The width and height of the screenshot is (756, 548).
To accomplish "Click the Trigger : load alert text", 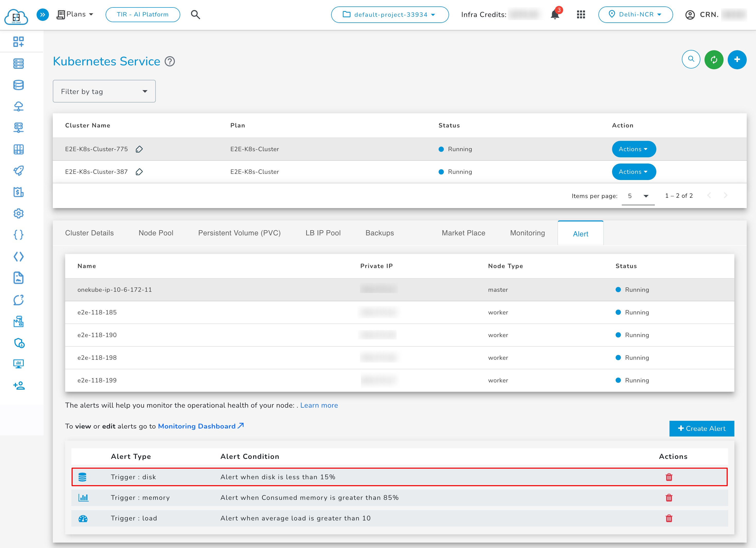I will coord(134,518).
